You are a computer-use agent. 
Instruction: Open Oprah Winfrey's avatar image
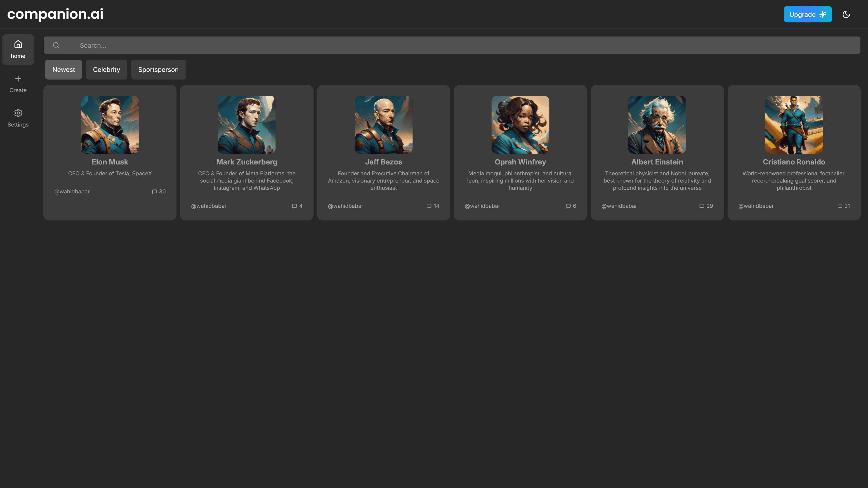(x=520, y=125)
